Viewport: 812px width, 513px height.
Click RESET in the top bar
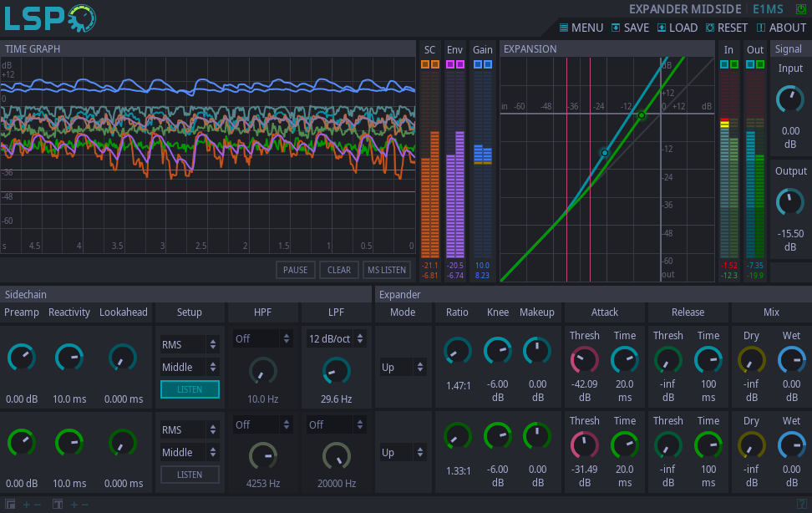pos(727,28)
